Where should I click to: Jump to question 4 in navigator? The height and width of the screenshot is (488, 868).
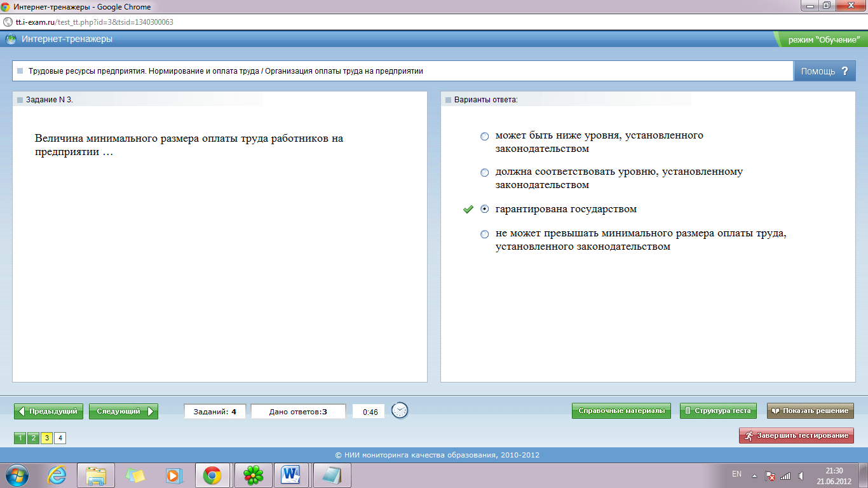(x=60, y=438)
